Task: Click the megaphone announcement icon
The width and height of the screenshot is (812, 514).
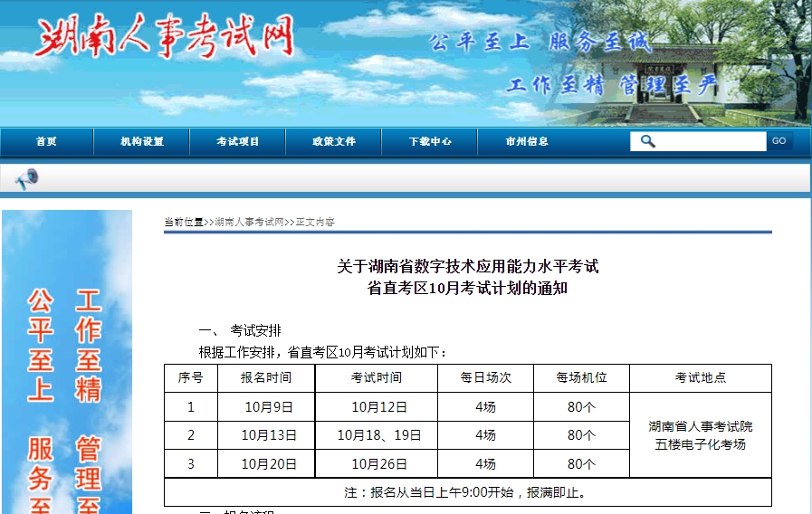Action: click(27, 179)
